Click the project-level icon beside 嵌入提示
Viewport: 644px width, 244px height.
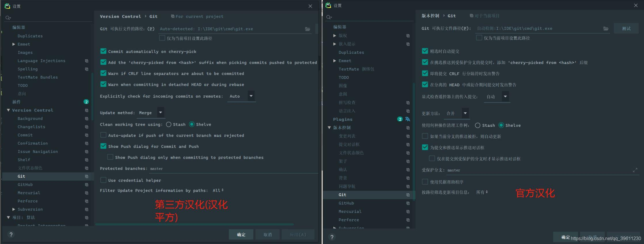point(408,44)
